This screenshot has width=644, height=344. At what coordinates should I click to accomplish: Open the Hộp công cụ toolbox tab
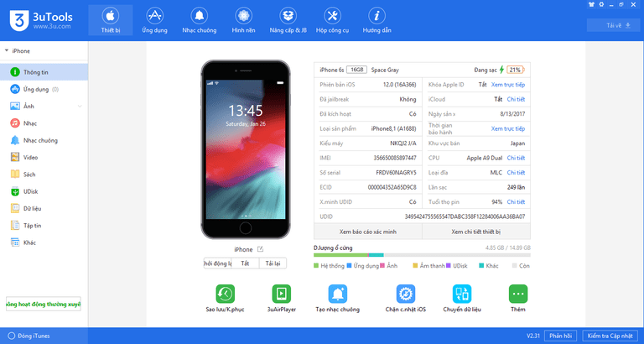pos(332,20)
